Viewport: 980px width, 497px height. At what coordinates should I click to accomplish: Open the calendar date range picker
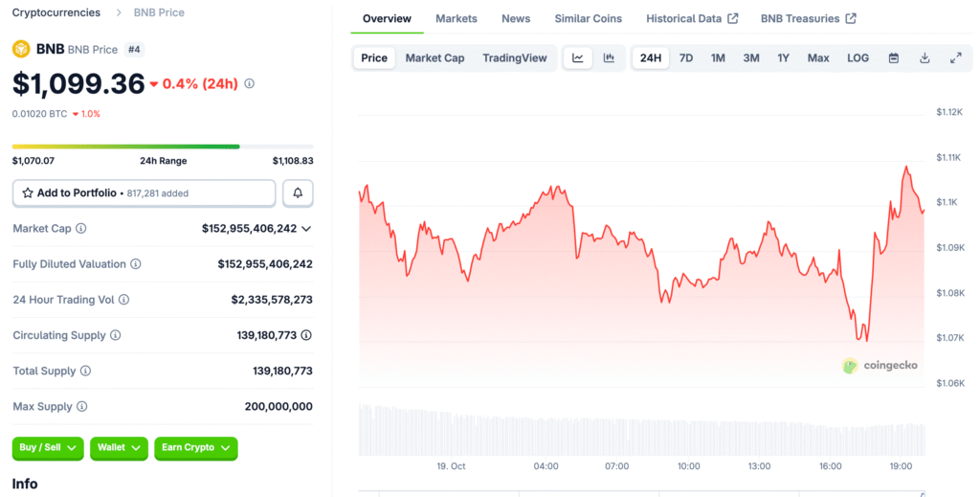893,58
